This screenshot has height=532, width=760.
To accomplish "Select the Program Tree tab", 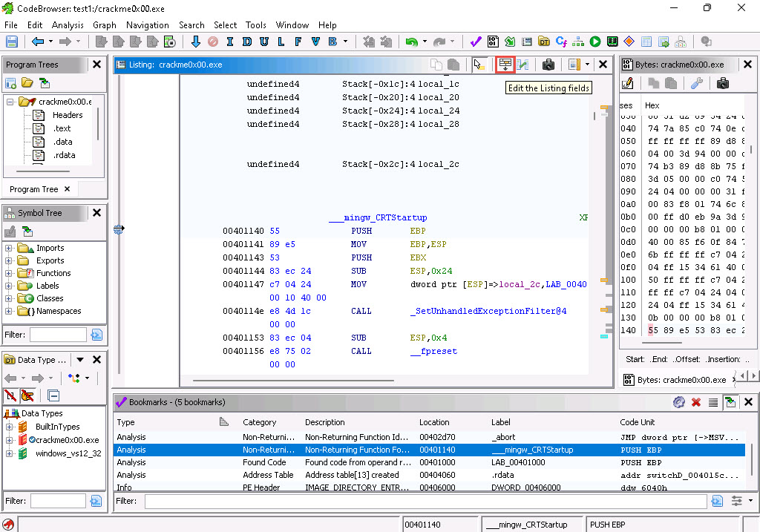I will pyautogui.click(x=33, y=189).
